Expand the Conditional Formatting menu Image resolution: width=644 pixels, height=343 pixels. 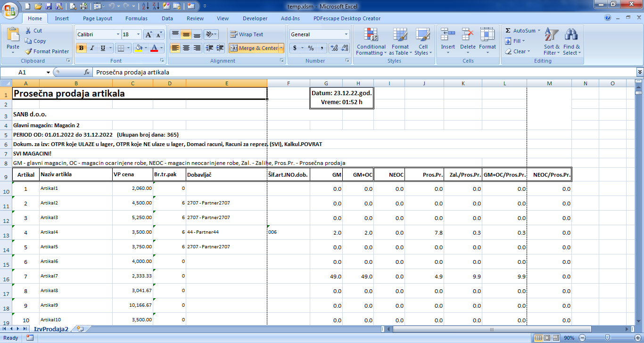click(371, 41)
